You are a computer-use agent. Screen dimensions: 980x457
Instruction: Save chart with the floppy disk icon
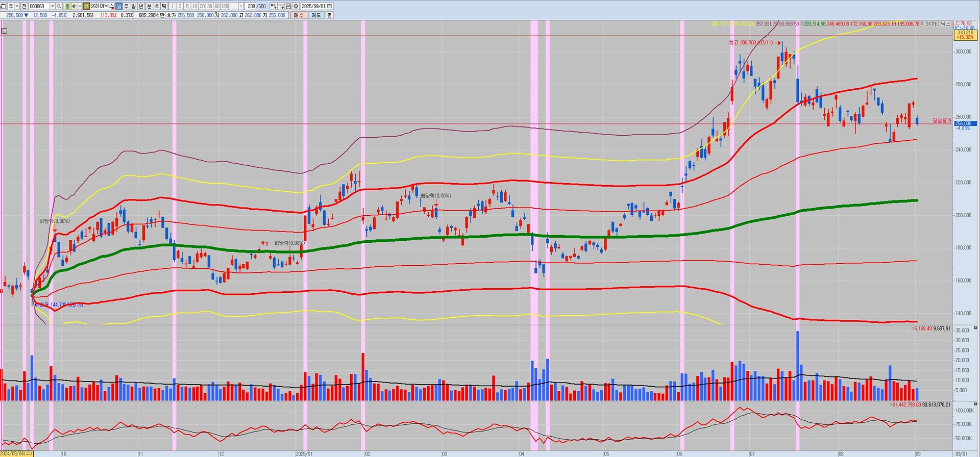pyautogui.click(x=288, y=6)
